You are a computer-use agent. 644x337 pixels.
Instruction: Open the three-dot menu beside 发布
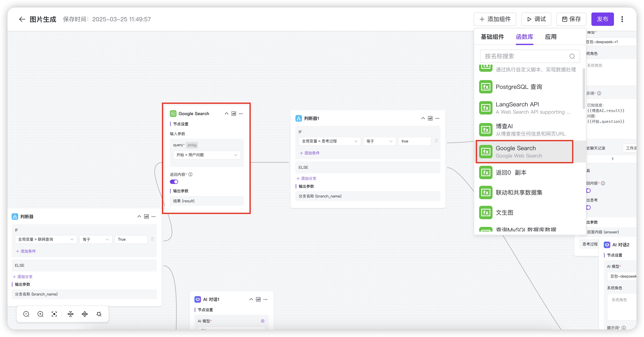click(622, 19)
